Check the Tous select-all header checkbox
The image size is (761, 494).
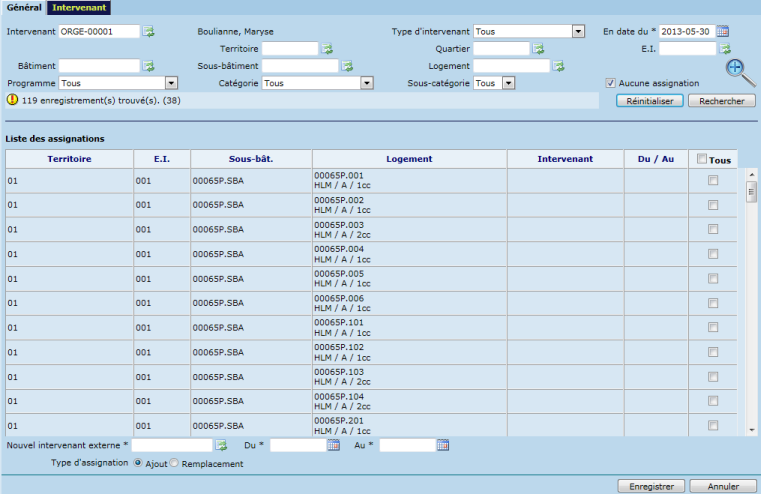(702, 158)
